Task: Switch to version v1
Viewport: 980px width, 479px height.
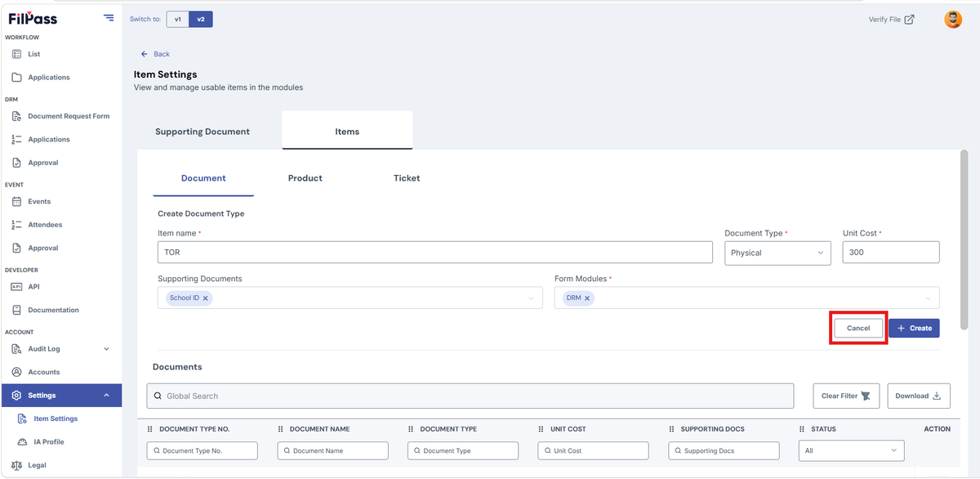Action: pyautogui.click(x=177, y=19)
